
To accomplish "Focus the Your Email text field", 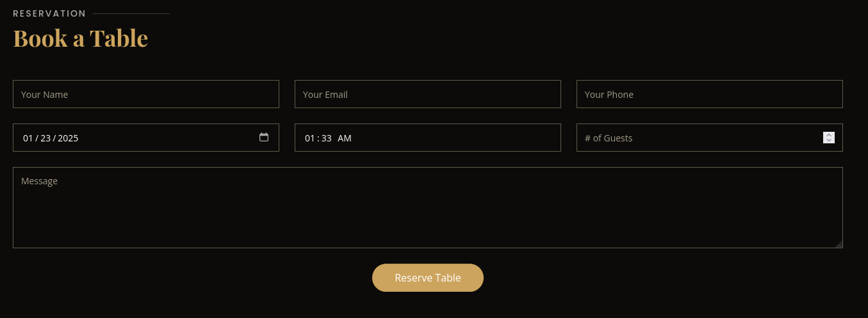I will coord(428,94).
